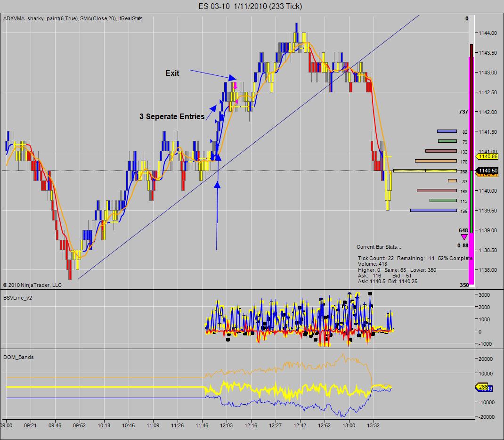This screenshot has width=504, height=440.
Task: Select the BSVLine_v2 panel label
Action: [x=18, y=298]
